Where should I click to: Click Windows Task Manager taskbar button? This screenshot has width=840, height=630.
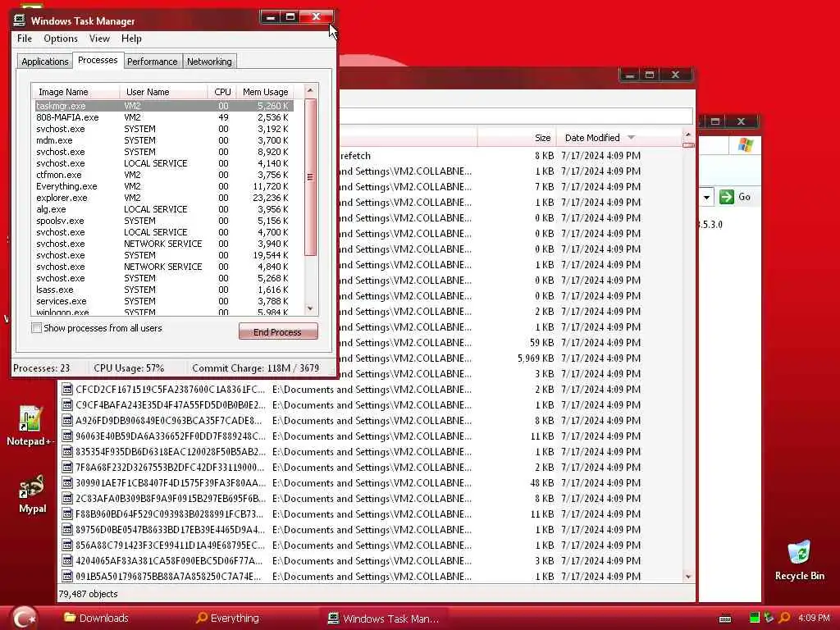pyautogui.click(x=385, y=619)
